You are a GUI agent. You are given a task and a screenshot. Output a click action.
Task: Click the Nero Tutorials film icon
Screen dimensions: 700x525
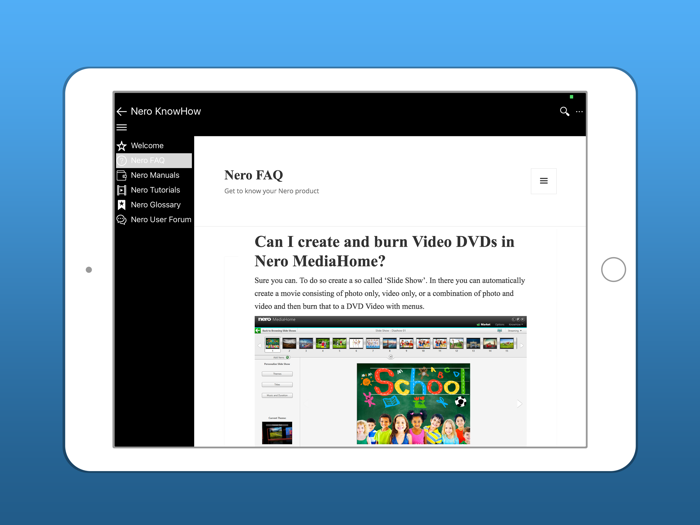coord(121,190)
